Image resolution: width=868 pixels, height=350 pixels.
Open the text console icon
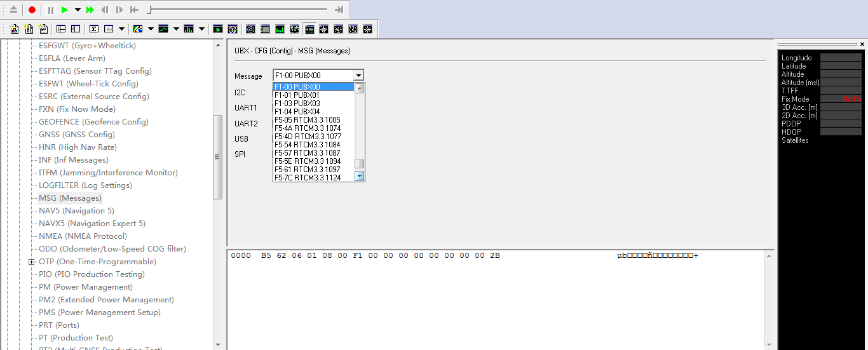(x=43, y=29)
